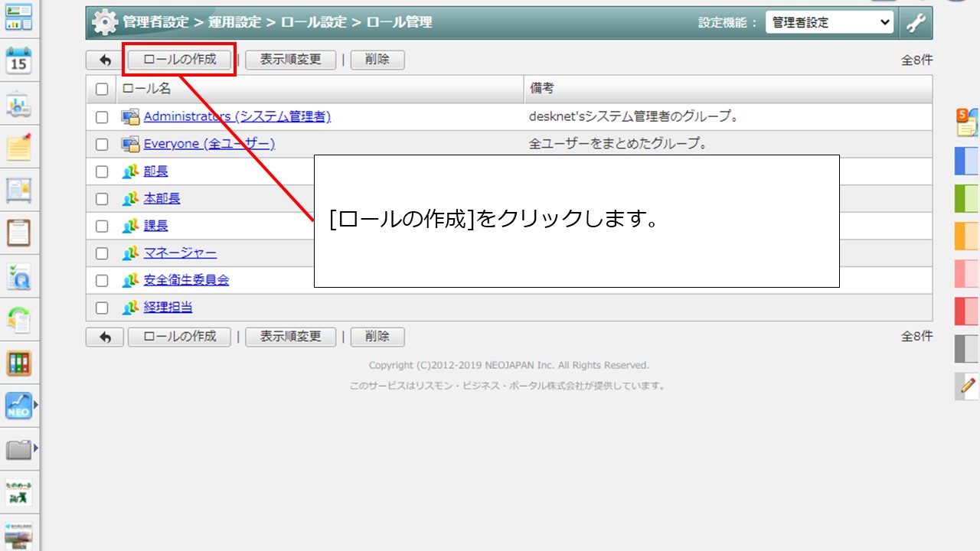Open the yellow sticky note icon in sidebar
The width and height of the screenshot is (980, 551).
tap(19, 147)
